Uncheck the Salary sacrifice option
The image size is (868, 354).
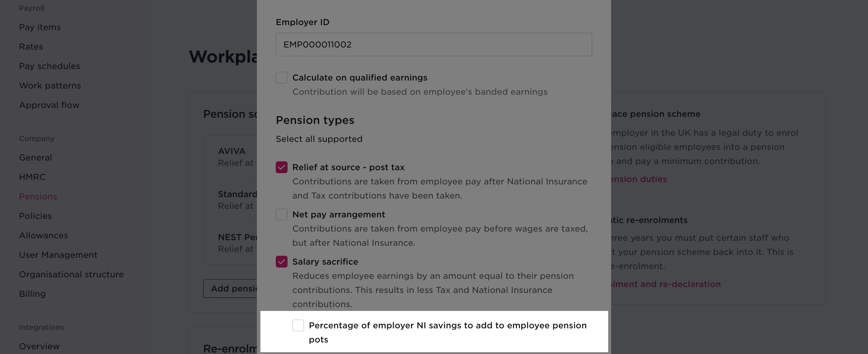coord(281,262)
